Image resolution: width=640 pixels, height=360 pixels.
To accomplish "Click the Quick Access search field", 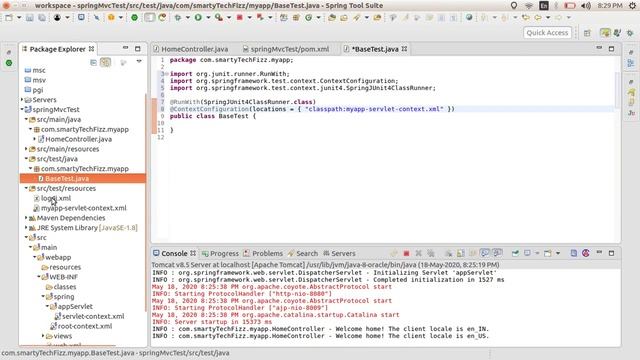I will [547, 33].
